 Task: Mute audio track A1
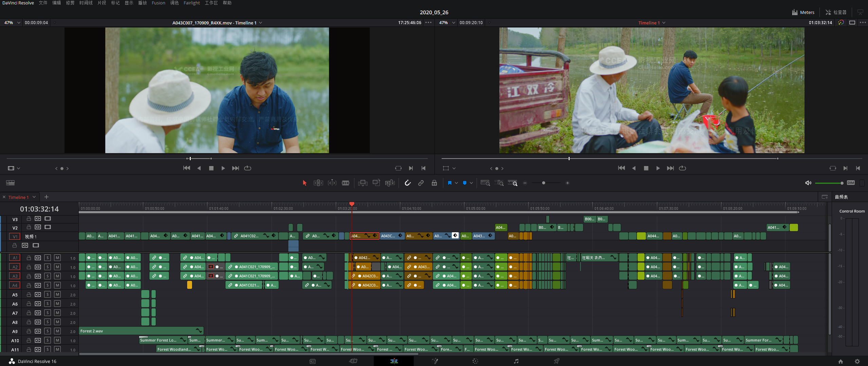(57, 258)
